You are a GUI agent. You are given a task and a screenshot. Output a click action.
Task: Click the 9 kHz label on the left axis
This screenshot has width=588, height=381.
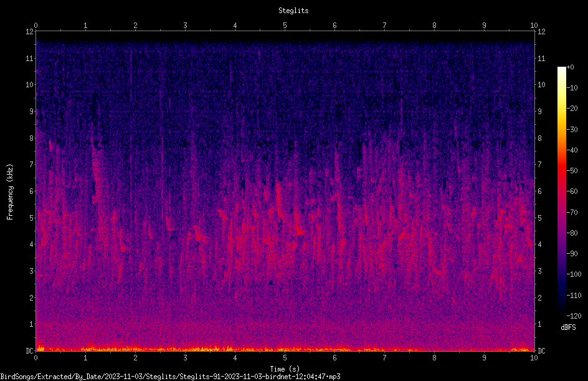[x=32, y=111]
